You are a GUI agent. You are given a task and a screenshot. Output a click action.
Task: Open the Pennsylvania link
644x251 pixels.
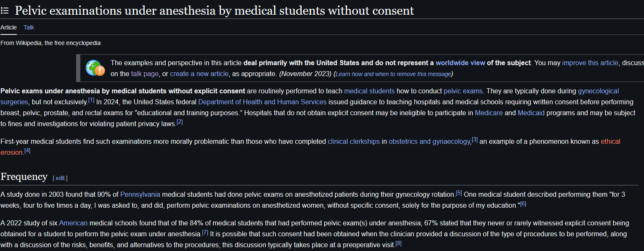[140, 194]
